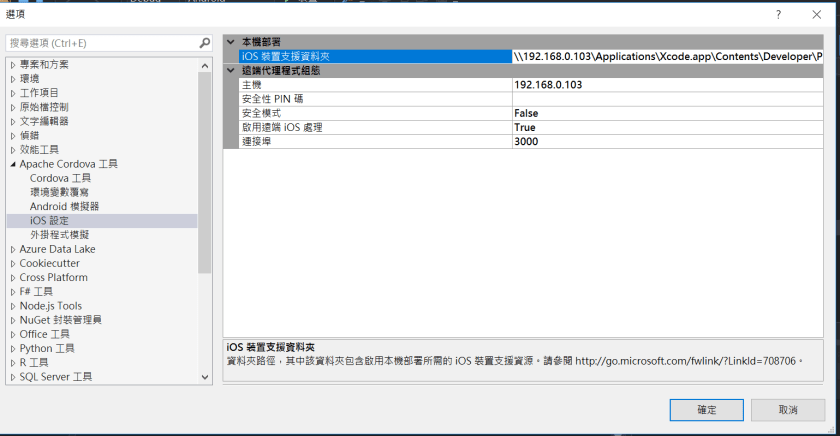Select the NuGet 封裝管理員 category
Image resolution: width=840 pixels, height=436 pixels.
click(60, 320)
